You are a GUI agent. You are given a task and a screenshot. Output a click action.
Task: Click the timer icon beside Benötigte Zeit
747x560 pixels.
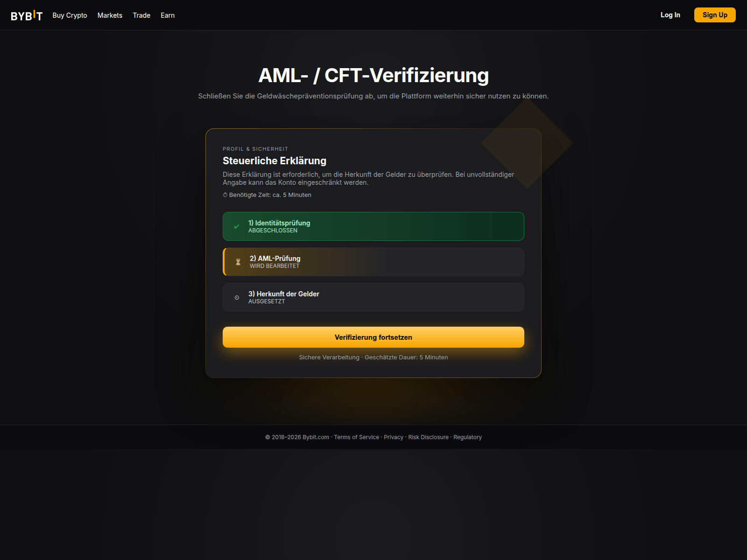tap(225, 195)
